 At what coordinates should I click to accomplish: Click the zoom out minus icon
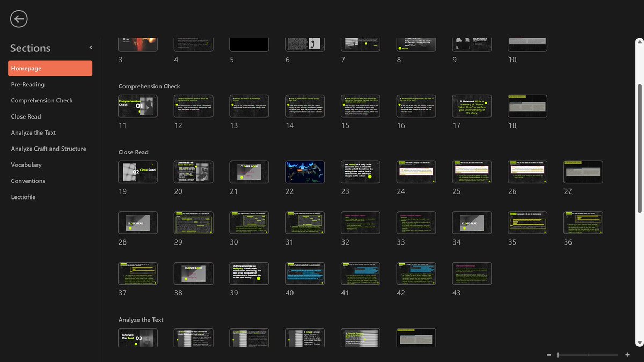548,355
